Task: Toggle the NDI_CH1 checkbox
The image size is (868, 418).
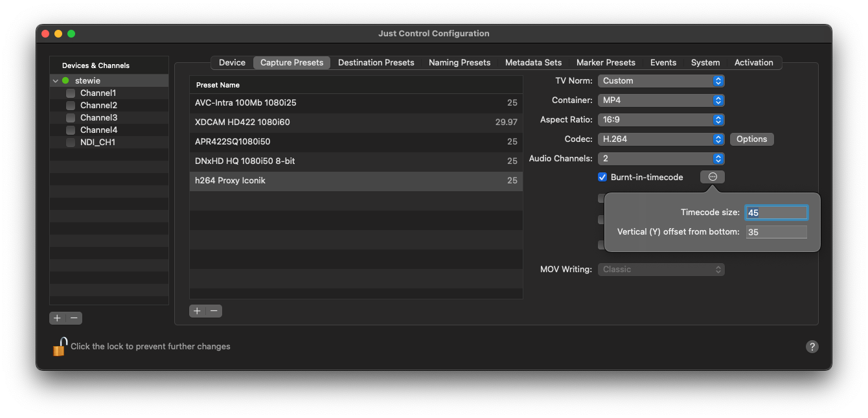Action: 71,143
